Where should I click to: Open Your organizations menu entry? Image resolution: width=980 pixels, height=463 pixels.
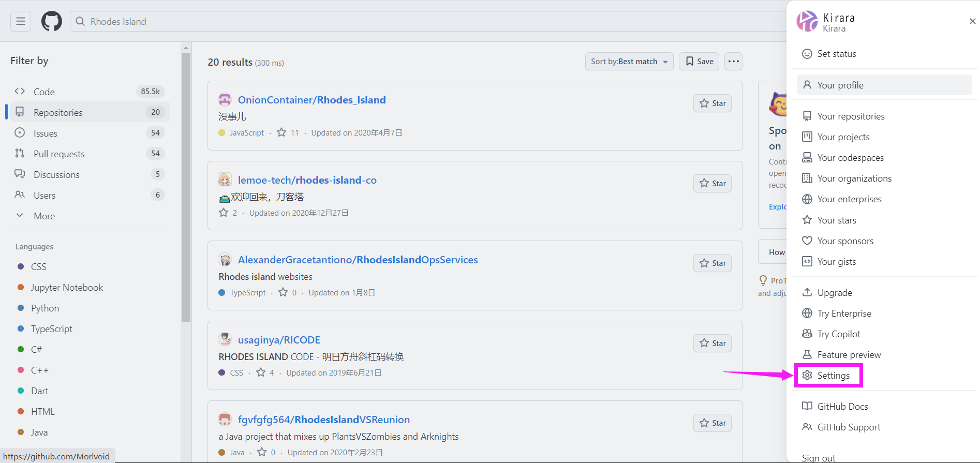click(884, 178)
